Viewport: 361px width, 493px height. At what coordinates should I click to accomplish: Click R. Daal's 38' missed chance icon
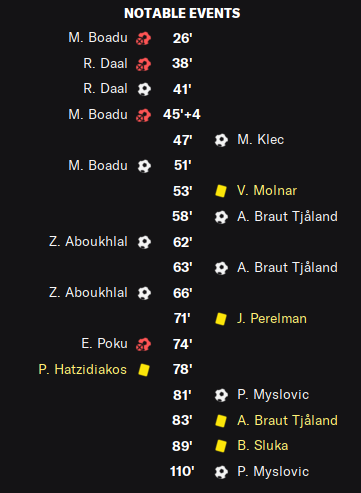point(143,64)
